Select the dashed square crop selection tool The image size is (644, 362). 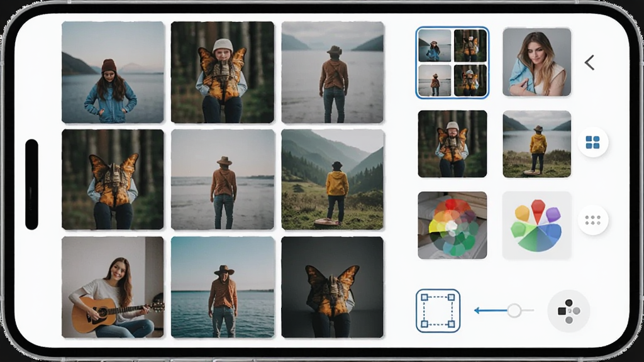point(438,310)
